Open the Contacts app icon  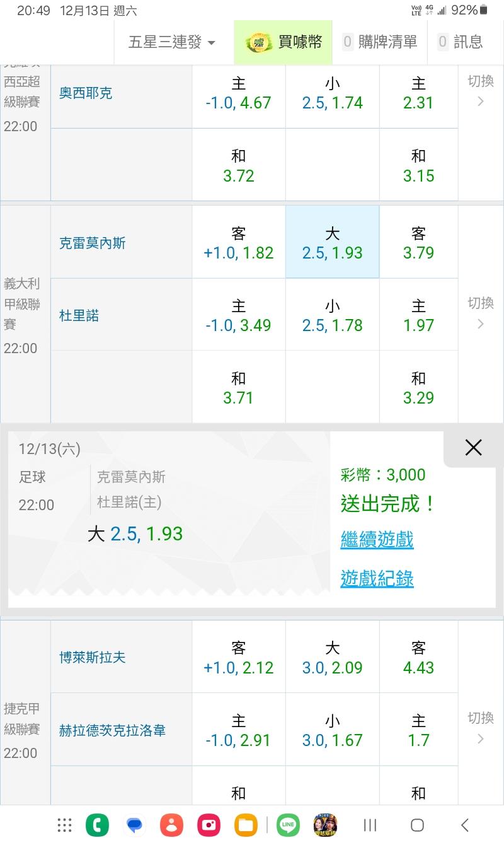(171, 825)
